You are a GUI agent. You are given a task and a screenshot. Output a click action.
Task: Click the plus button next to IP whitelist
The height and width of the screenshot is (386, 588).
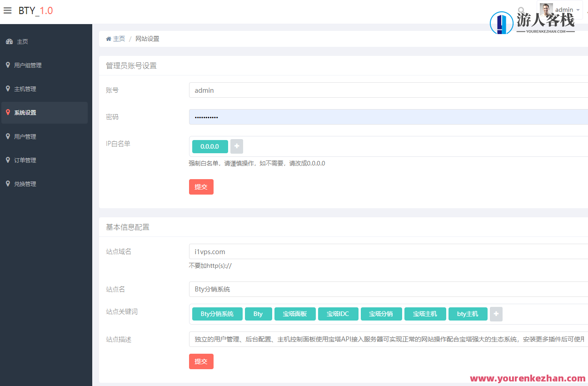(236, 146)
